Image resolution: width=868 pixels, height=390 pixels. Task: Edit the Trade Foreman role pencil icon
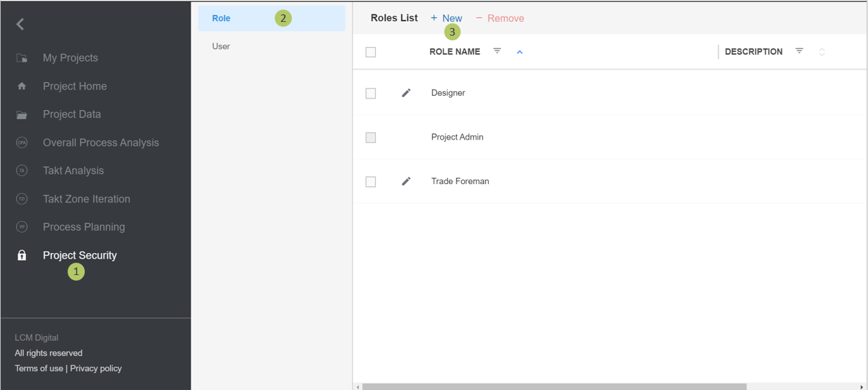406,181
